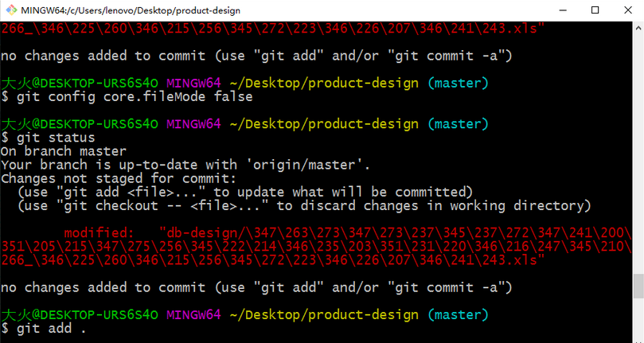Click the window title text MINGW64:/c/Users/lenovo/Desktop/product-design
Screen dimensions: 644x343
click(131, 10)
